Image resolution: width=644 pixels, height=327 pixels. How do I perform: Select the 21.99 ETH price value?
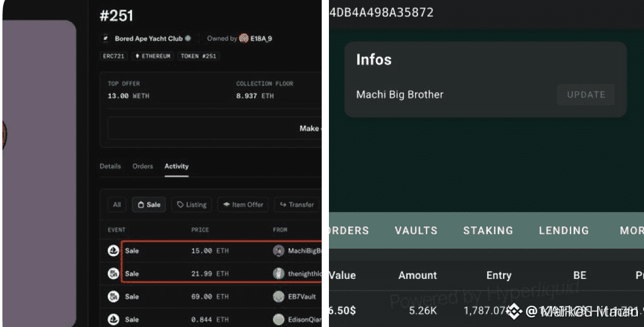(210, 273)
